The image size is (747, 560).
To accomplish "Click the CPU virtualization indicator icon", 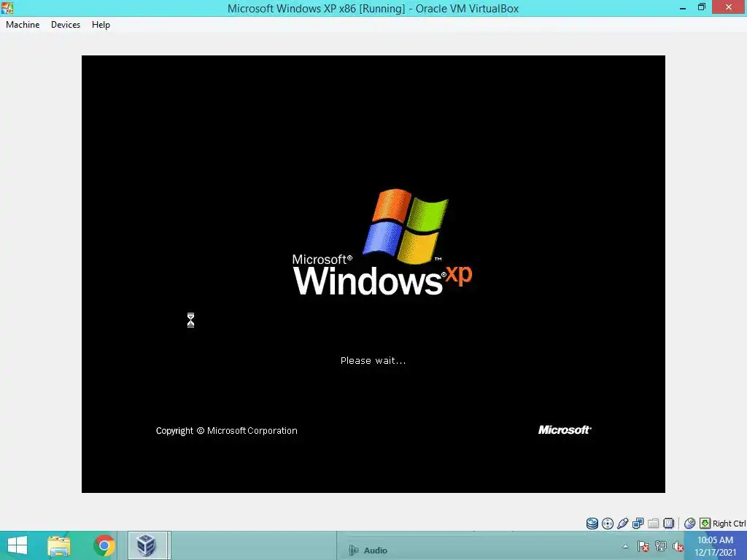I will pyautogui.click(x=668, y=524).
